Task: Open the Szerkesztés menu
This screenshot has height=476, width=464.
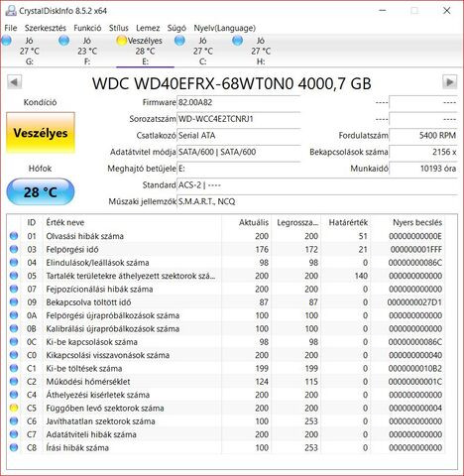Action: (x=46, y=28)
